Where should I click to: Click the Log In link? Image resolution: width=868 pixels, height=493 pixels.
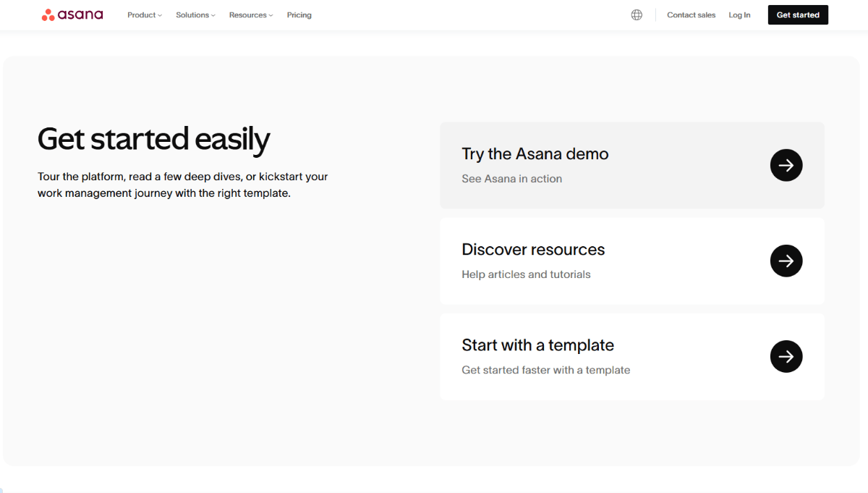[739, 14]
